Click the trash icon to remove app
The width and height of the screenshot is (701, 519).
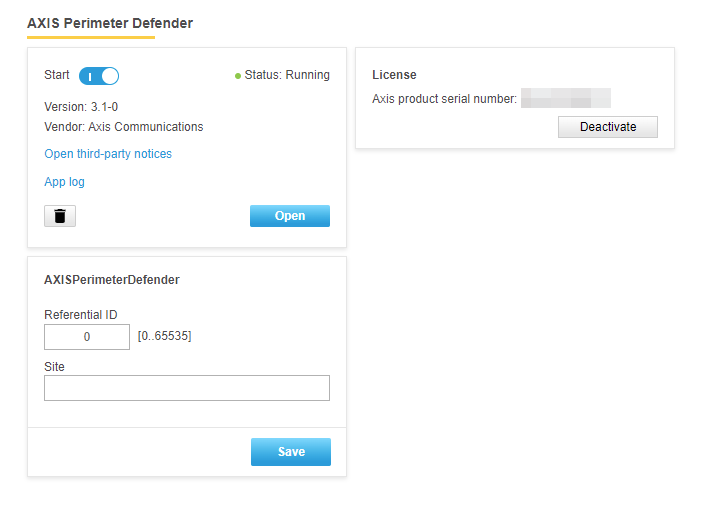[60, 216]
